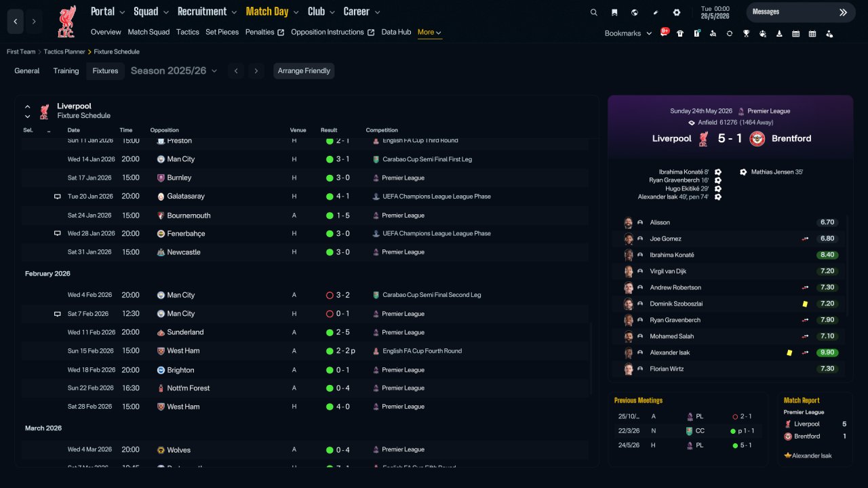
Task: Sort fixtures by the Competition column header
Action: click(x=382, y=130)
